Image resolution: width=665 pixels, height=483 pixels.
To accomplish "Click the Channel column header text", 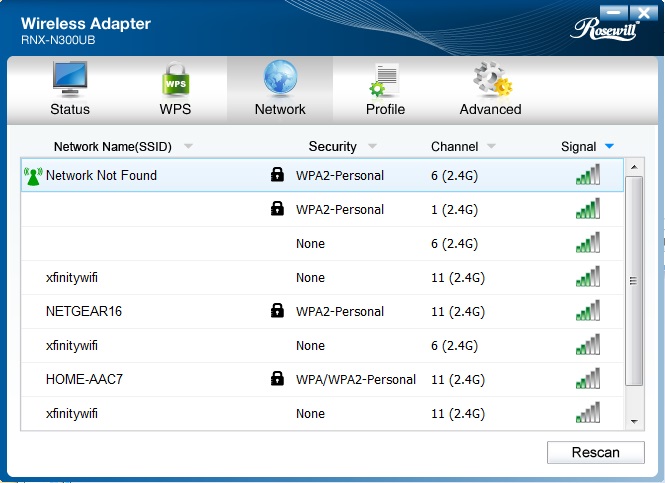I will tap(454, 147).
